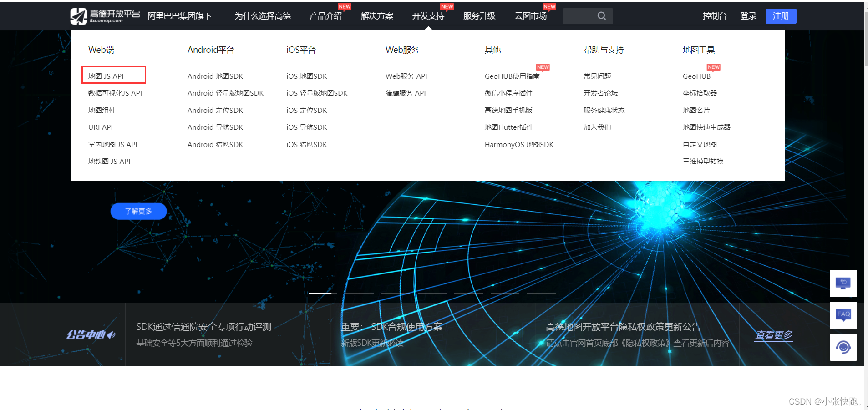Open iOS 轻量版地图SDK
Screen dimensions: 868x410
317,93
